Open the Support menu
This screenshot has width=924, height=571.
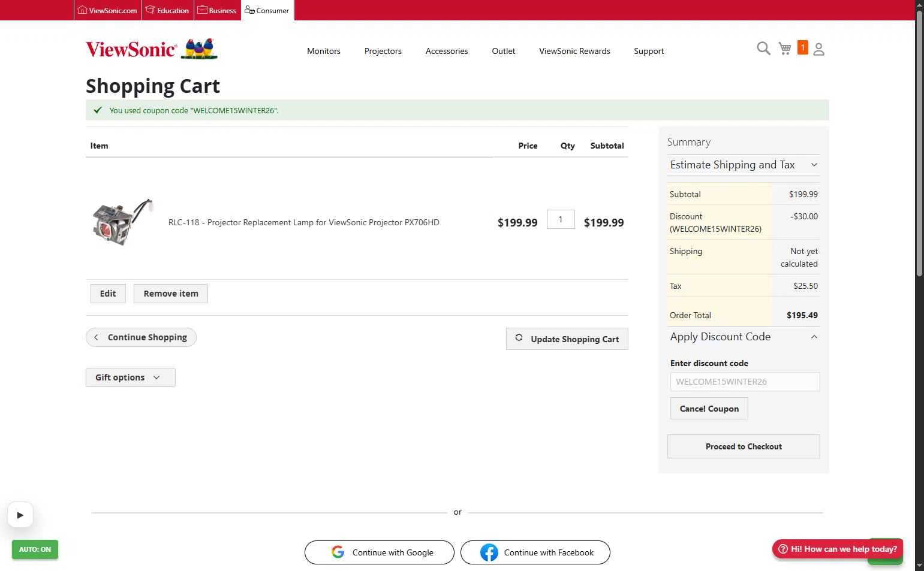tap(649, 51)
